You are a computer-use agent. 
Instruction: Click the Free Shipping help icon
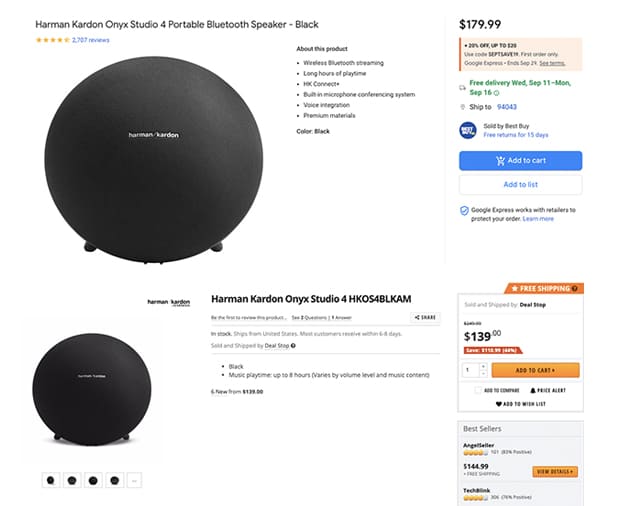click(x=574, y=289)
